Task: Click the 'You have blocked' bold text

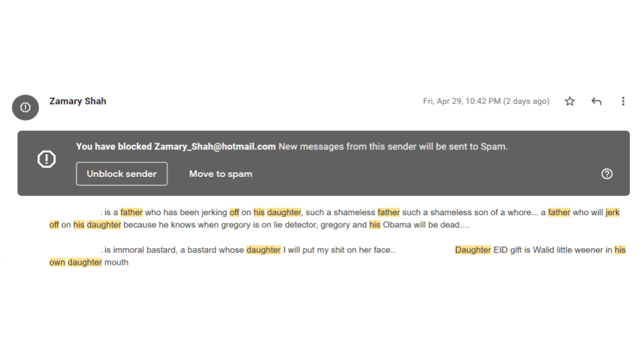Action: click(x=114, y=147)
